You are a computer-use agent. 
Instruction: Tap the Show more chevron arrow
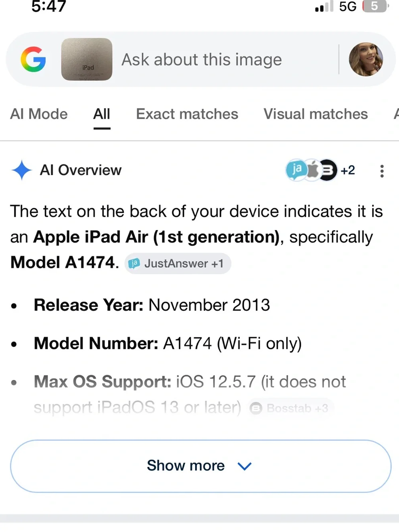pyautogui.click(x=244, y=466)
